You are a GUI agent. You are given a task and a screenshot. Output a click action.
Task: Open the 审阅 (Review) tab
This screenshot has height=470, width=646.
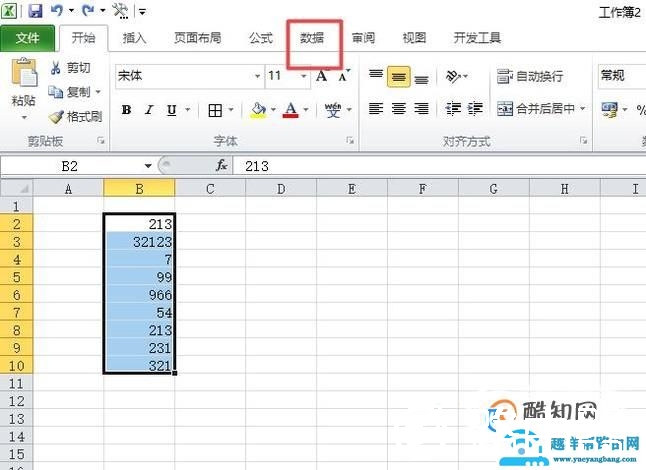tap(363, 38)
